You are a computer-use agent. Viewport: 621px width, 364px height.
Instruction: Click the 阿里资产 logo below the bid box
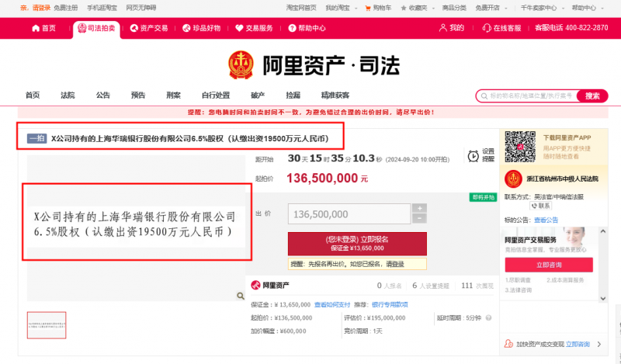click(270, 285)
